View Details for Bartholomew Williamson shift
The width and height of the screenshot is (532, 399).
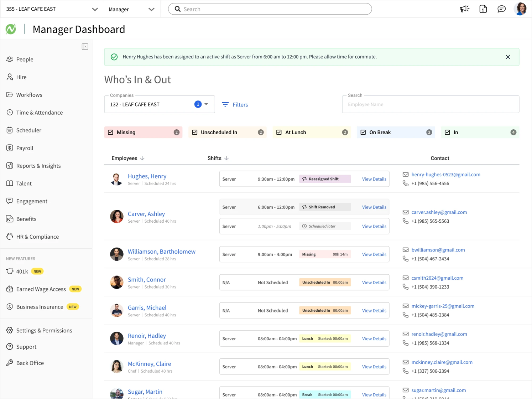pyautogui.click(x=374, y=254)
